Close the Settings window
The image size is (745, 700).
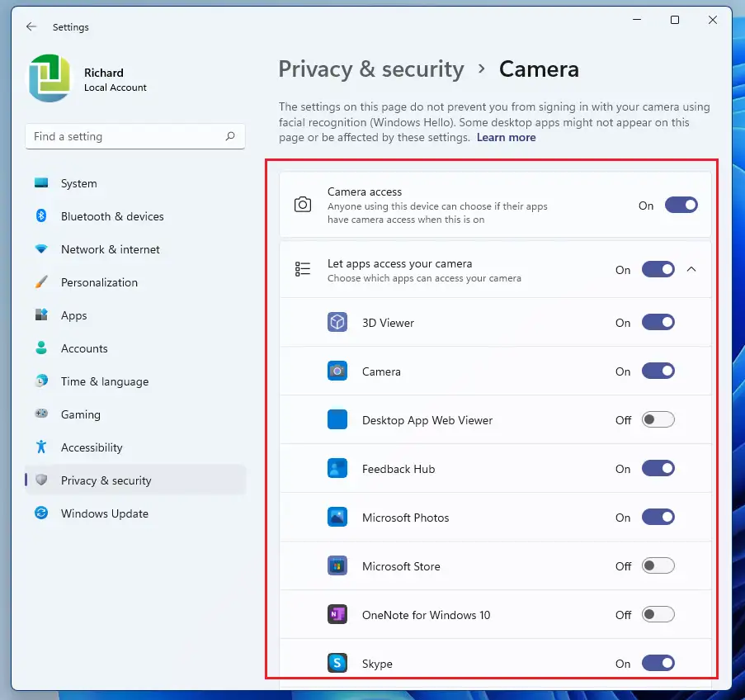coord(713,20)
